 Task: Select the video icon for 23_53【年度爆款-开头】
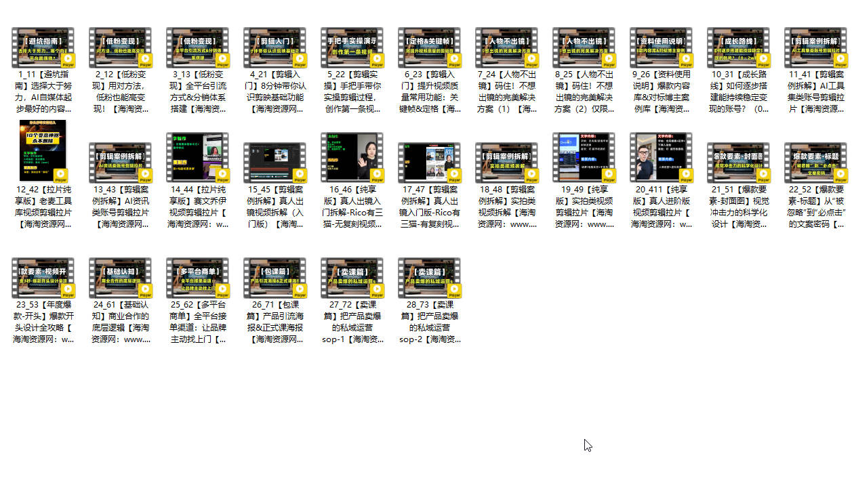(x=43, y=278)
